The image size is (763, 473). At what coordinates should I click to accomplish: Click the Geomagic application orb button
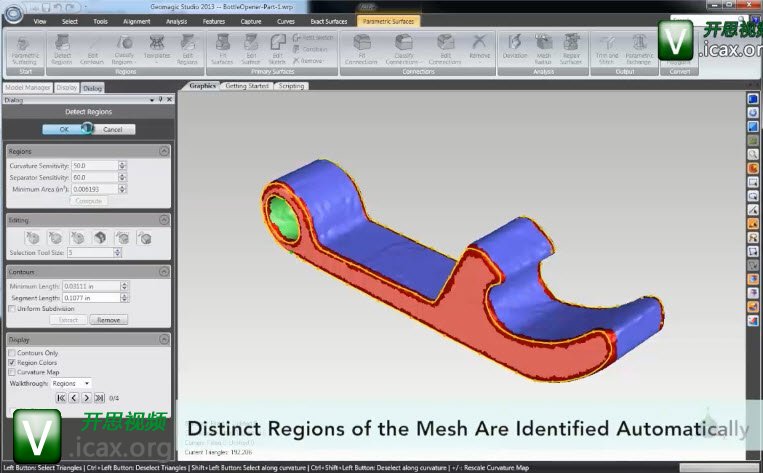point(13,13)
